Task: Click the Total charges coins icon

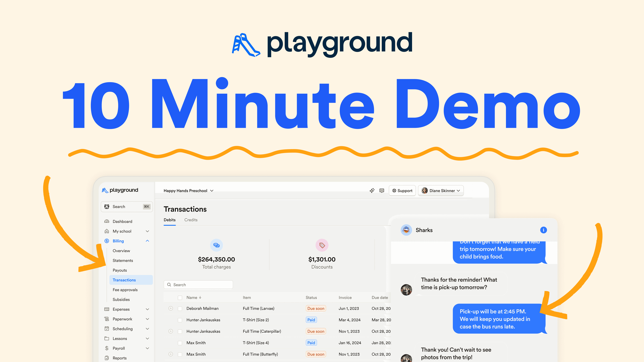Action: [x=216, y=245]
